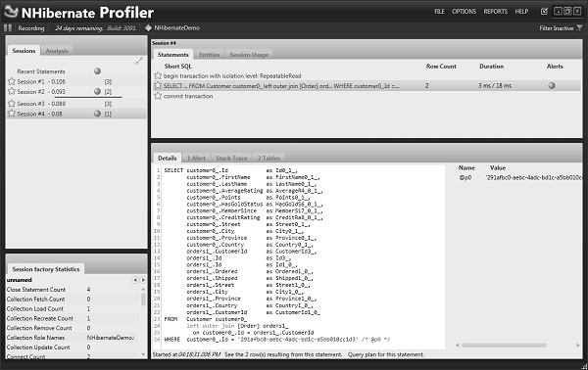Image resolution: width=588 pixels, height=370 pixels.
Task: Click statistics panel vertical scrollbar thumb
Action: coord(143,300)
